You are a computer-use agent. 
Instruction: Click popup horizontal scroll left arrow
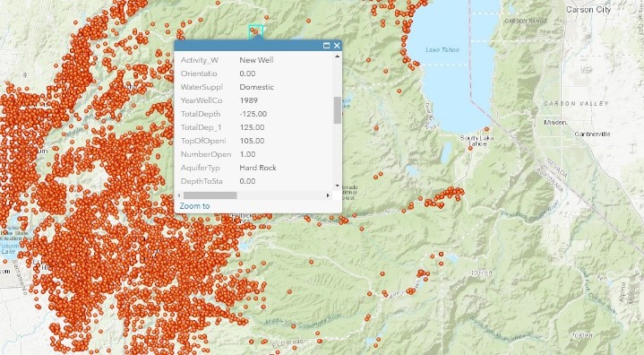click(x=178, y=195)
